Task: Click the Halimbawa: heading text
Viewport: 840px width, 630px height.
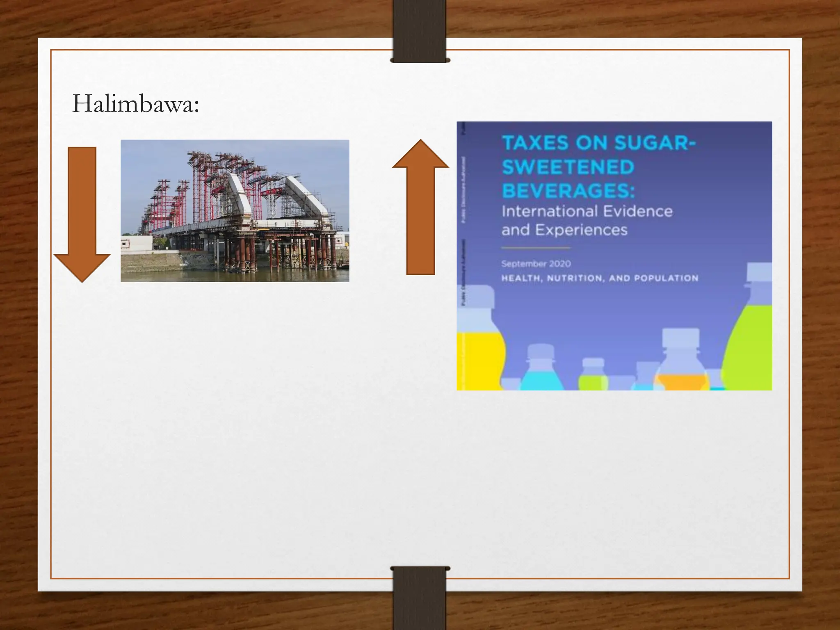Action: tap(136, 104)
